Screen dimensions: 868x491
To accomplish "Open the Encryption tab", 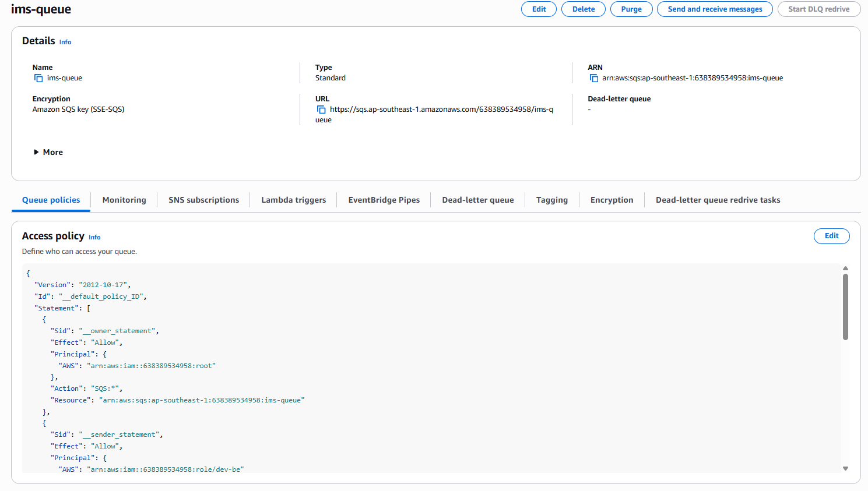I will (612, 200).
